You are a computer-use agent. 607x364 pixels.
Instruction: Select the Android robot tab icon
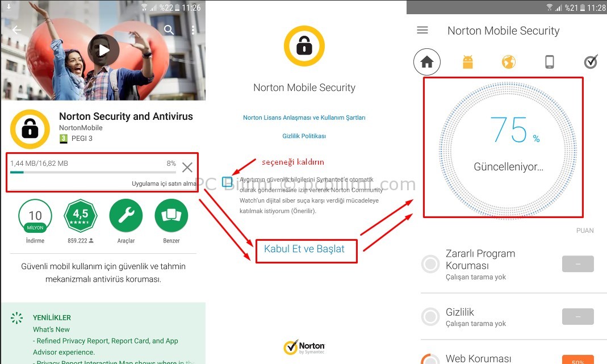[468, 62]
